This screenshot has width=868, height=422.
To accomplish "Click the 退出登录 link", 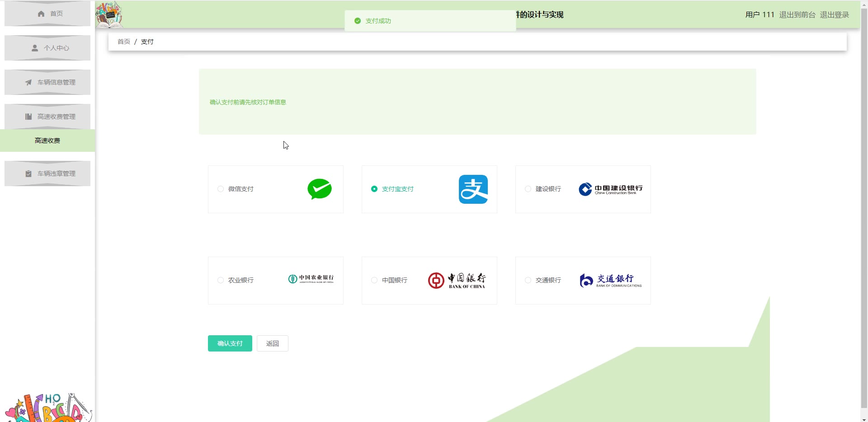I will pyautogui.click(x=835, y=14).
